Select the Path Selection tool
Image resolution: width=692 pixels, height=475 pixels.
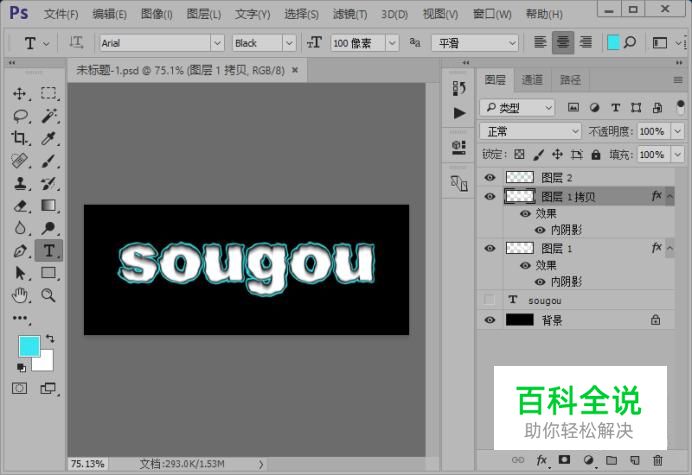point(19,273)
